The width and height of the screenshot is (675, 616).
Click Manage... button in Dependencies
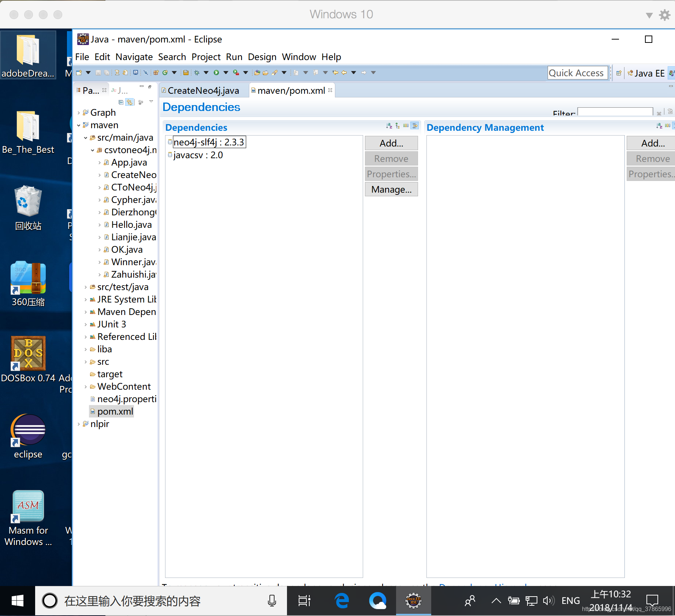pyautogui.click(x=391, y=189)
